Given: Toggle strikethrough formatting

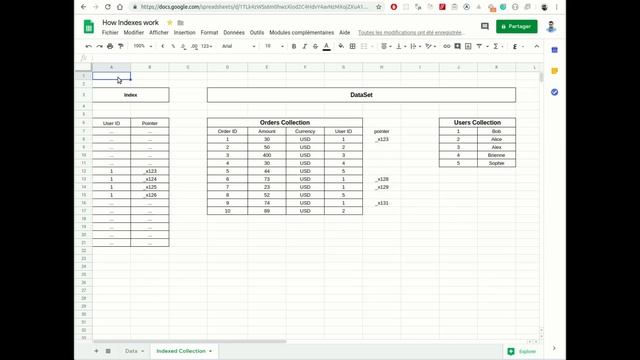Looking at the screenshot, I should point(315,47).
